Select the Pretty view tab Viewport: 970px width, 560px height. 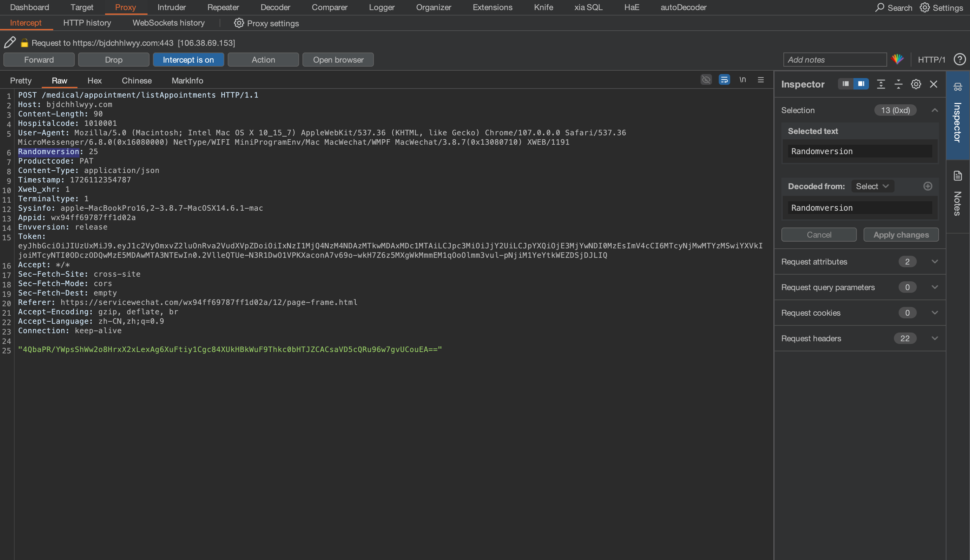coord(21,80)
